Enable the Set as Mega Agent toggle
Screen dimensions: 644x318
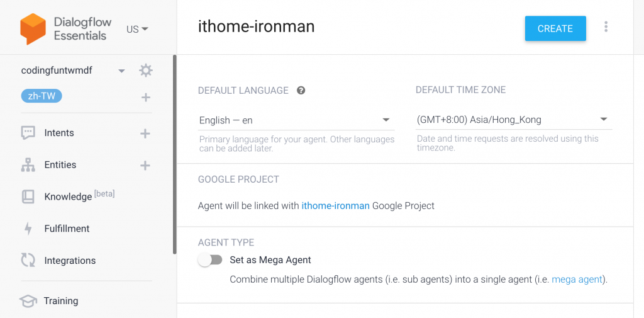click(210, 260)
